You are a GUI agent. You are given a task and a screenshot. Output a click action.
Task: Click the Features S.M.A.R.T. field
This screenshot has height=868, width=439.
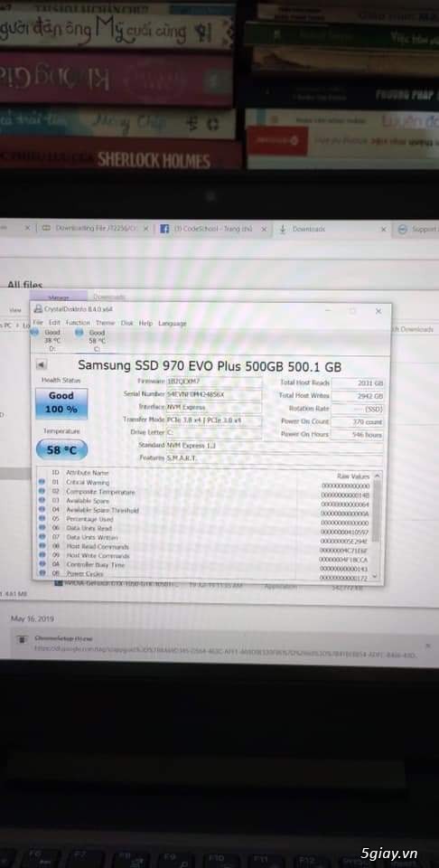275,458
